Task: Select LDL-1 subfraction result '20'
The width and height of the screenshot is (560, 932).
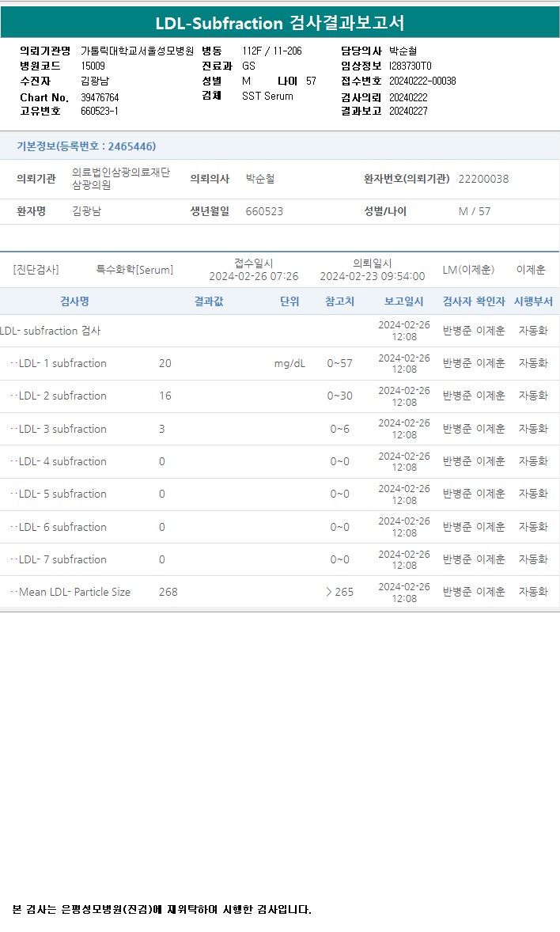Action: click(x=165, y=364)
